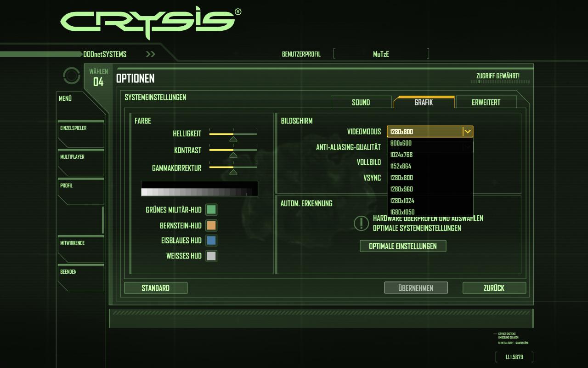Click the exclamation warning icon
Screen dimensions: 588x368
(x=362, y=224)
